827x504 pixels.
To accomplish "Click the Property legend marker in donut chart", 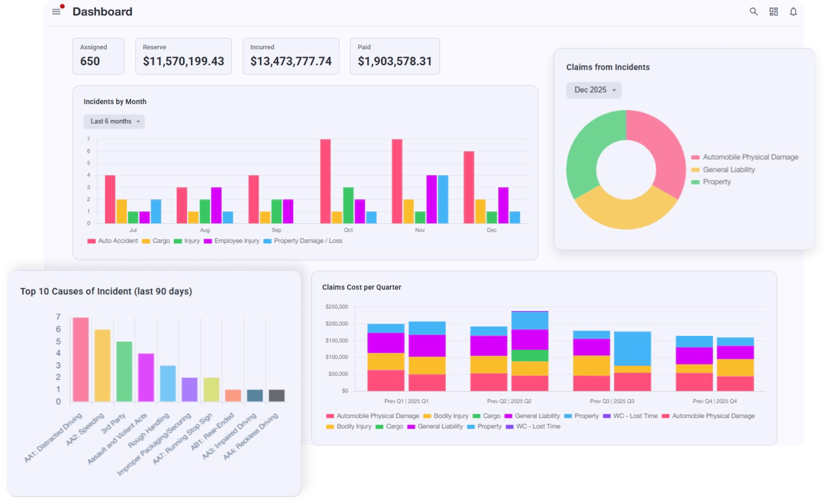I will coord(695,182).
